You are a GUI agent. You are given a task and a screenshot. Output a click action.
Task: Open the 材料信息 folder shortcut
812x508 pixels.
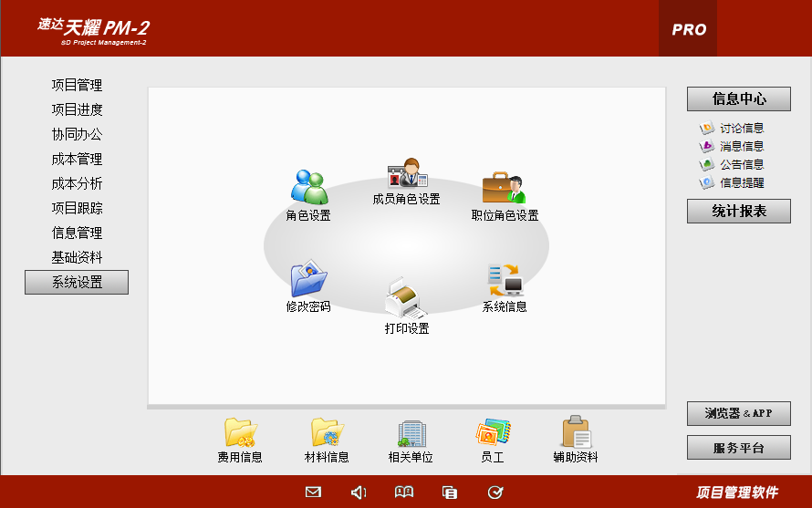327,433
